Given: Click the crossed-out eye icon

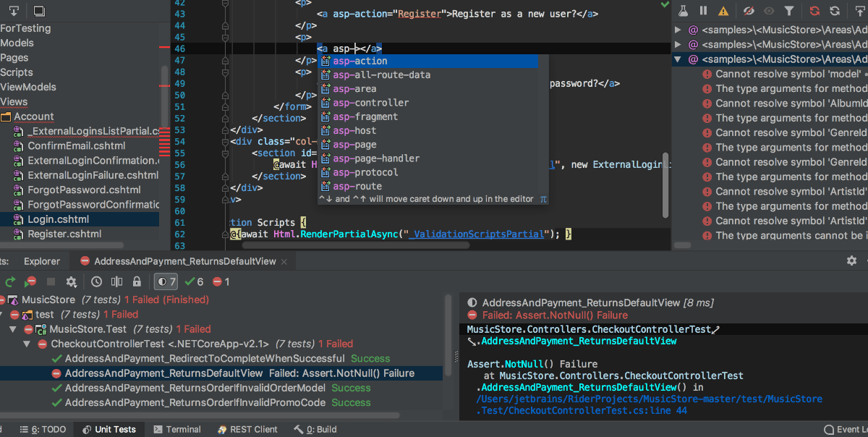Looking at the screenshot, I should [749, 11].
